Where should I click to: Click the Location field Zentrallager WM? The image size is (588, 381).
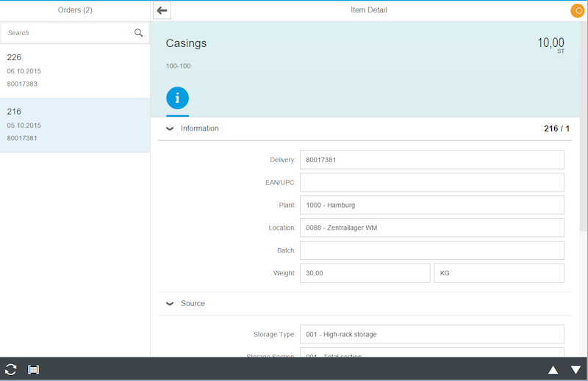click(431, 228)
